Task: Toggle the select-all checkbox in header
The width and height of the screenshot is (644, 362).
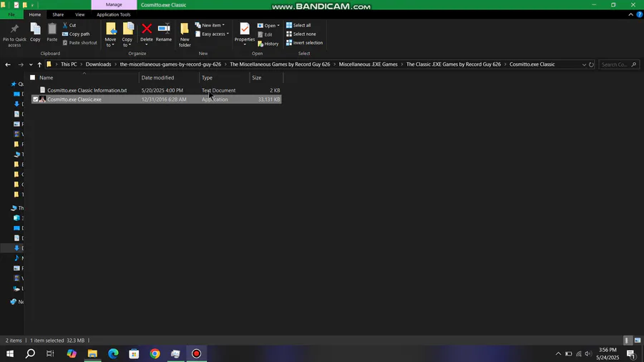Action: (x=32, y=77)
